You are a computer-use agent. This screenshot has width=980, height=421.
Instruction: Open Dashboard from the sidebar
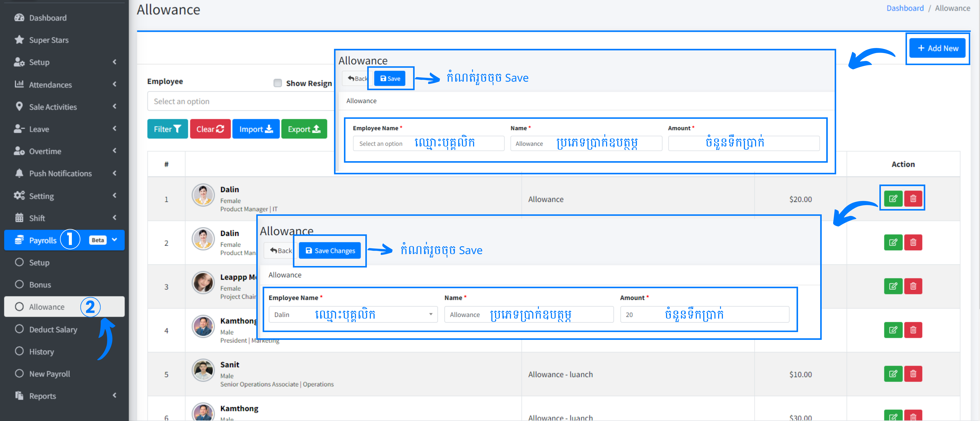[x=48, y=18]
